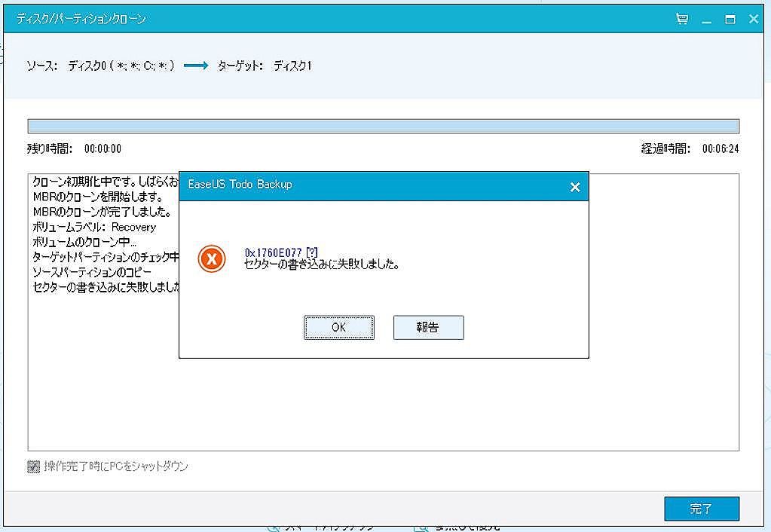The image size is (771, 532).
Task: Open the 0x1760E077 error code link
Action: [x=273, y=252]
